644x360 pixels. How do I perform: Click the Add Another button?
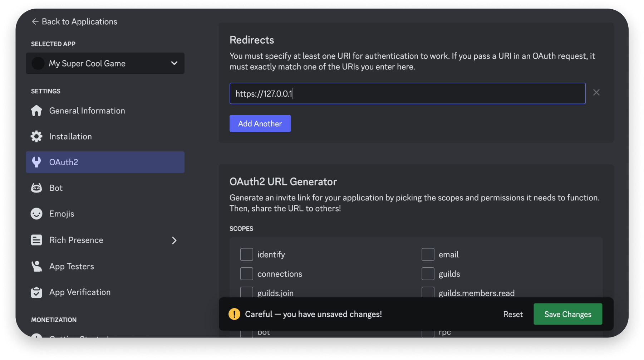coord(260,123)
